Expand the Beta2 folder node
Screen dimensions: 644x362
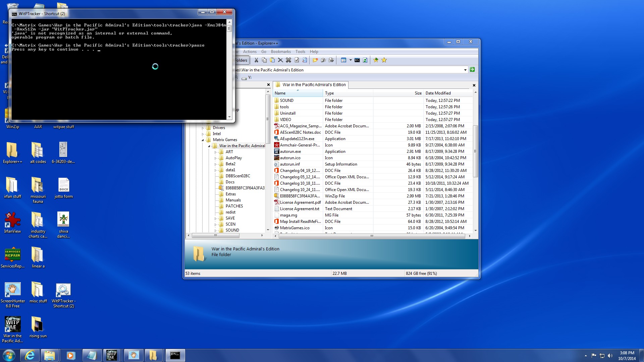point(216,164)
